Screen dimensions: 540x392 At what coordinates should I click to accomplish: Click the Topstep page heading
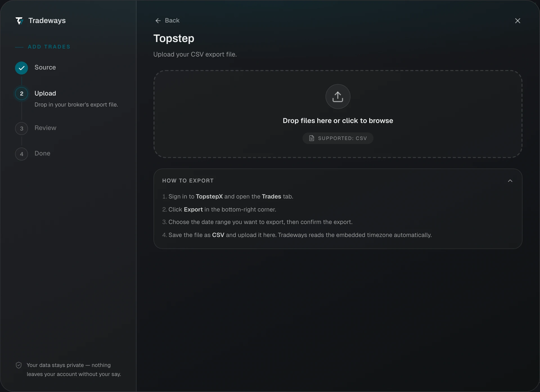(x=174, y=39)
